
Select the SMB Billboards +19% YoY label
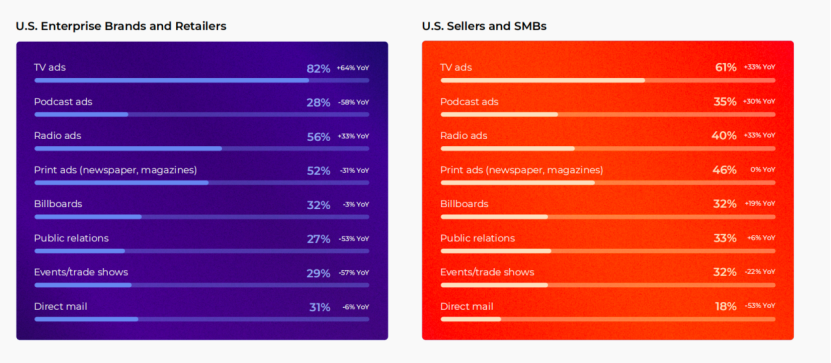[x=759, y=203]
